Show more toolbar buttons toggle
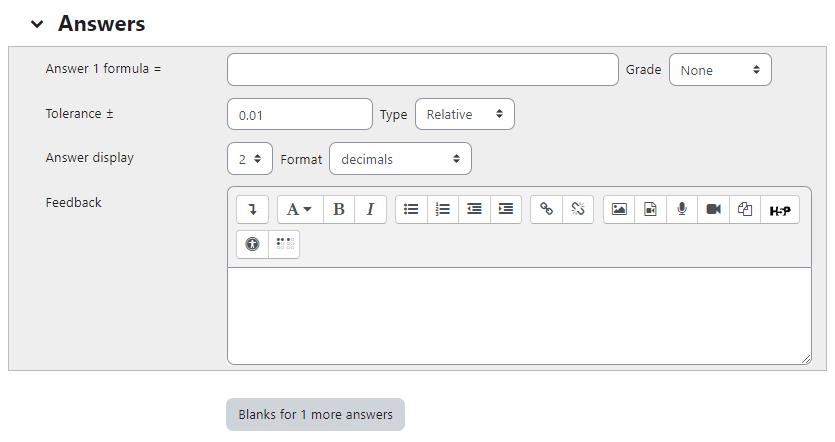 tap(252, 209)
